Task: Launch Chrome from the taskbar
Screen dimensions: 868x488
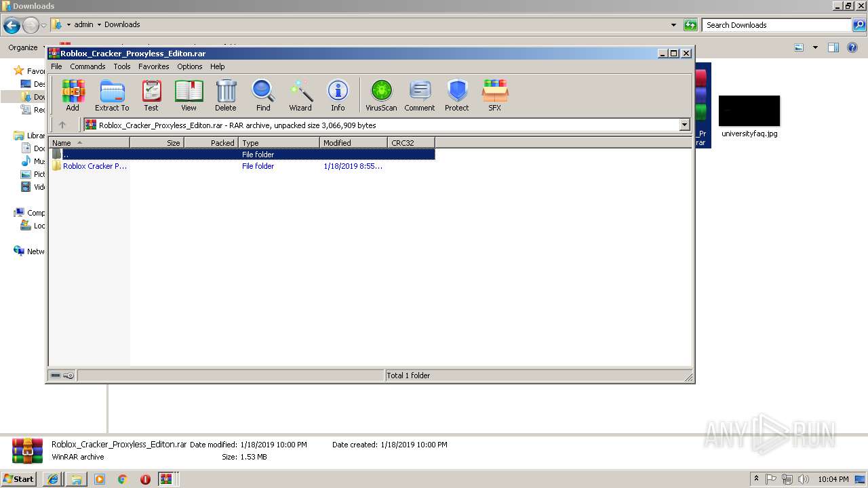Action: point(123,479)
